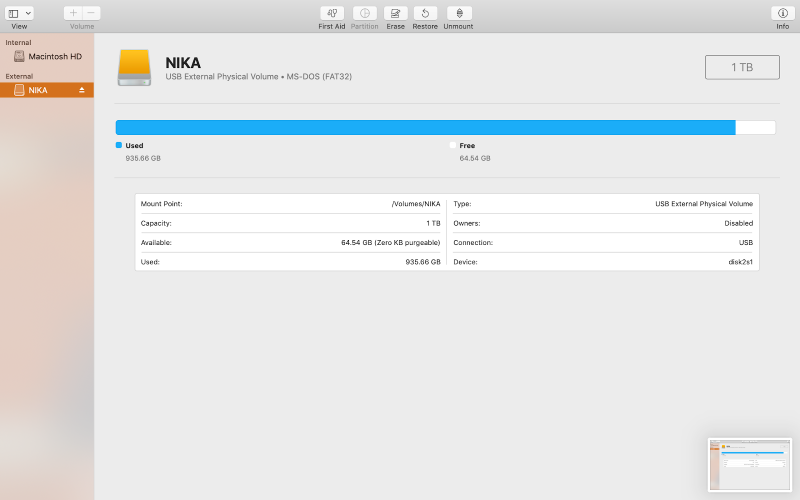Click the NIKA volume title heading
This screenshot has height=500, width=800.
[183, 63]
